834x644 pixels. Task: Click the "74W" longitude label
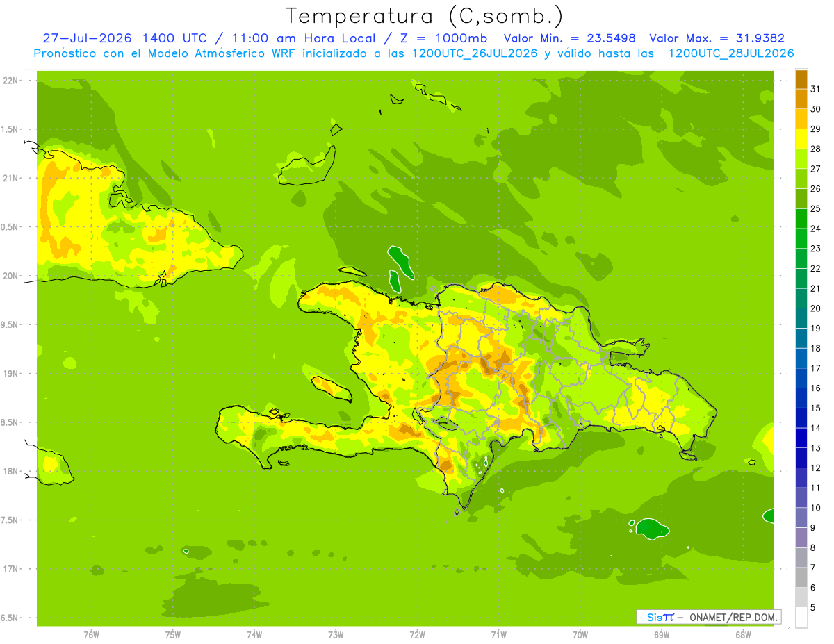click(x=254, y=635)
